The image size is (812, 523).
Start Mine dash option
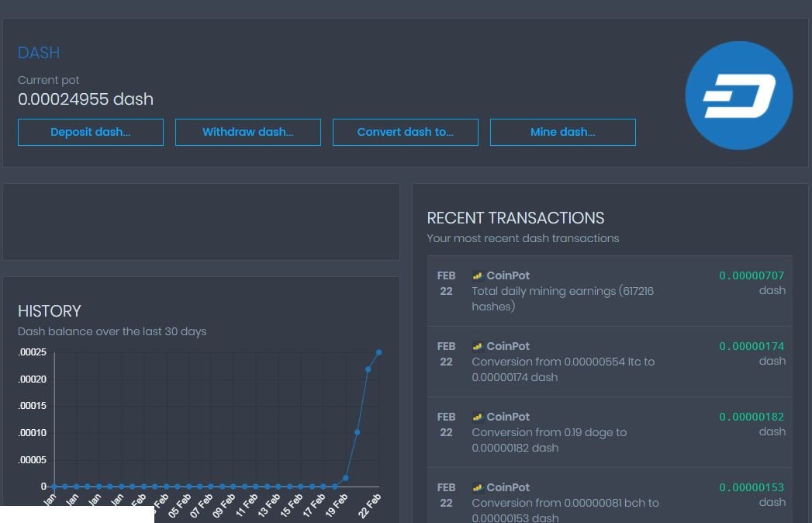(x=563, y=132)
